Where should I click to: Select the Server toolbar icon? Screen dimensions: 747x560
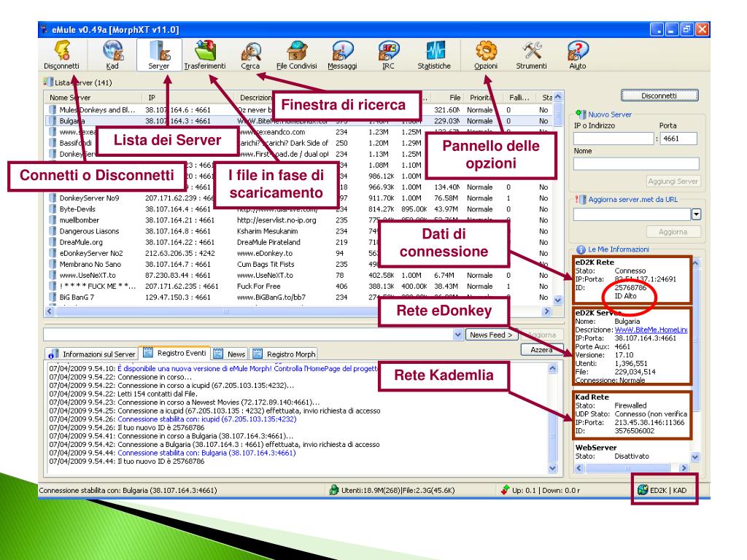point(158,50)
